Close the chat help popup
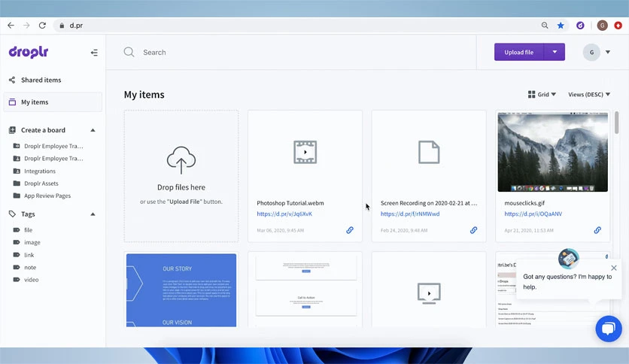The height and width of the screenshot is (364, 629). (x=614, y=268)
